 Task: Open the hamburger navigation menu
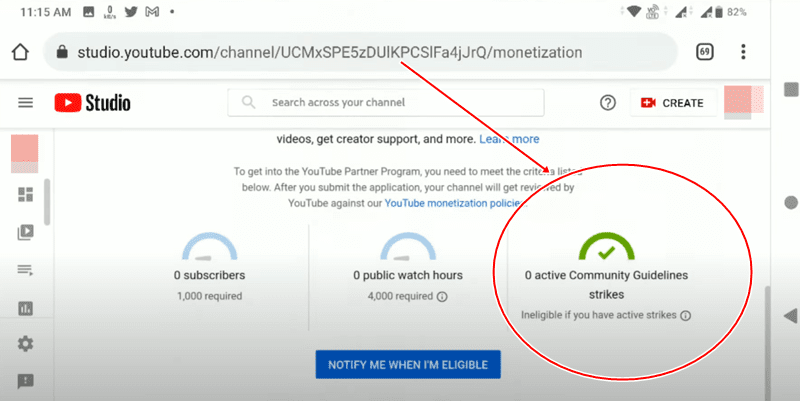pyautogui.click(x=25, y=103)
